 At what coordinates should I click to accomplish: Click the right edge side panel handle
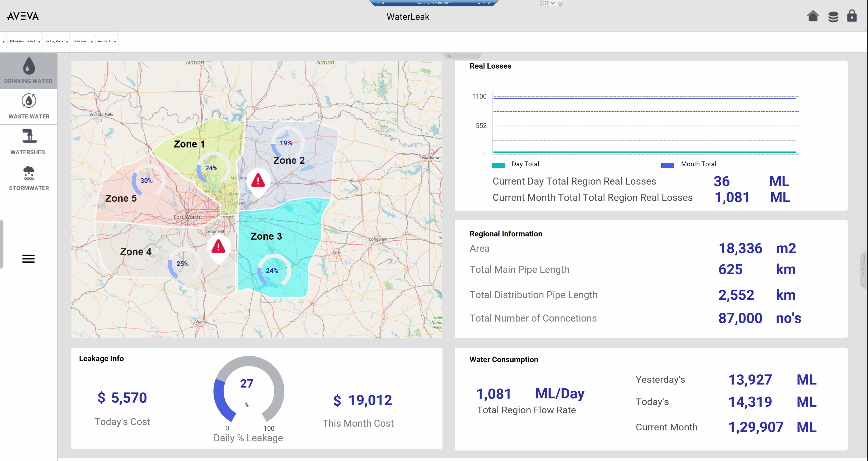tap(864, 270)
